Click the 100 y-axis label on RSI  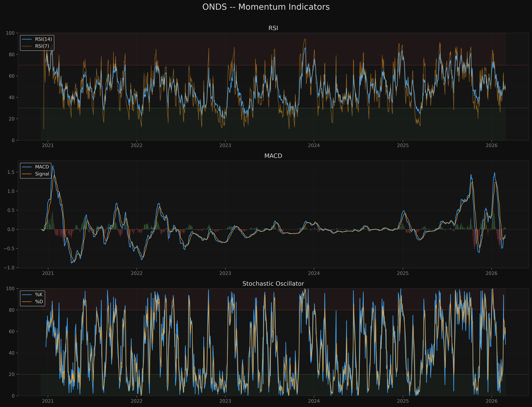[x=10, y=33]
